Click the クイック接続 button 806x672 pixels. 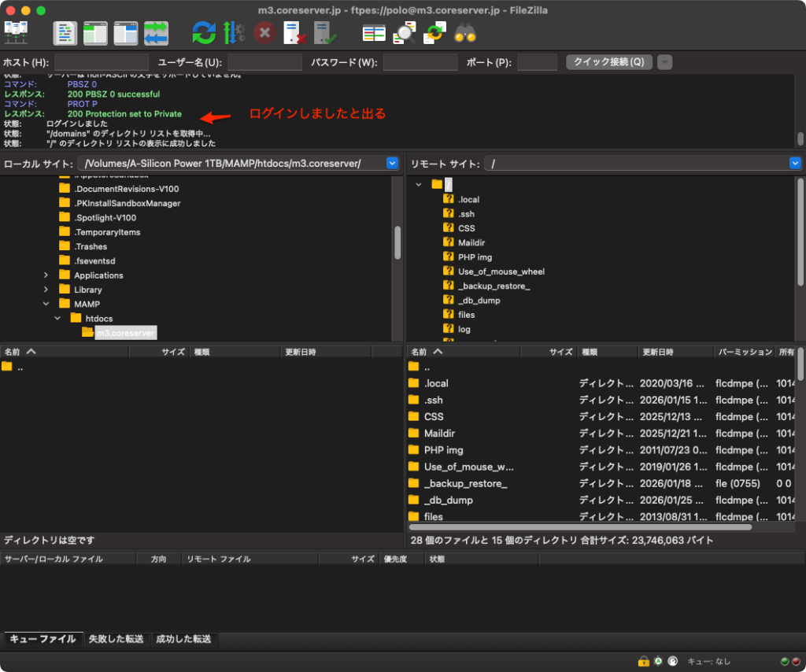pyautogui.click(x=609, y=62)
